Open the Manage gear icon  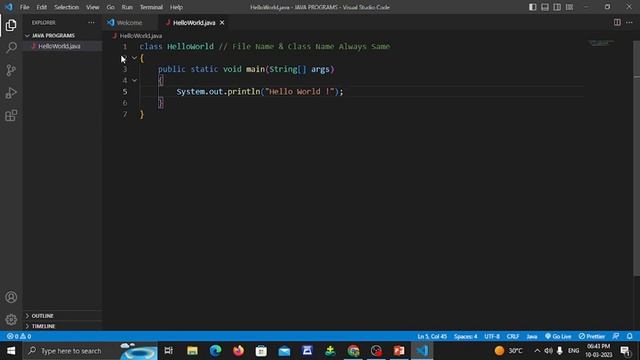coord(11,319)
